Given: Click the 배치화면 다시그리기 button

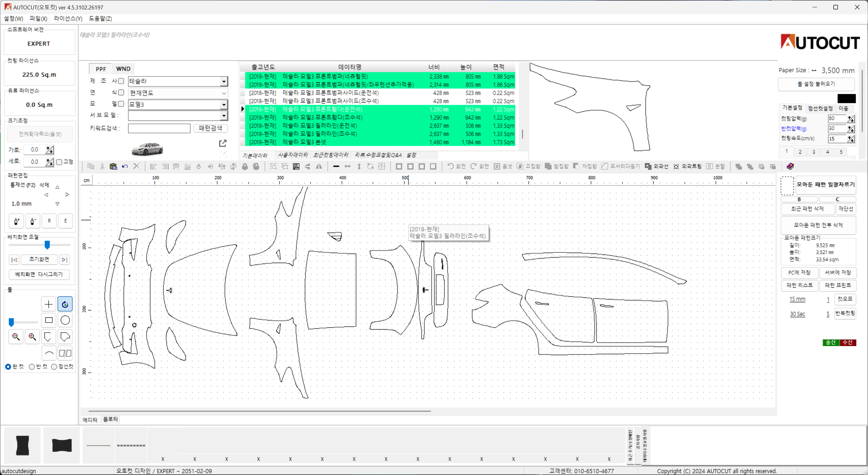Looking at the screenshot, I should (39, 275).
